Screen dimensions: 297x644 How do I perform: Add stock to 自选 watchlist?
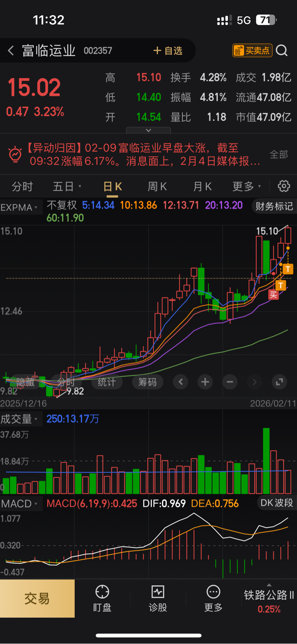tap(168, 51)
